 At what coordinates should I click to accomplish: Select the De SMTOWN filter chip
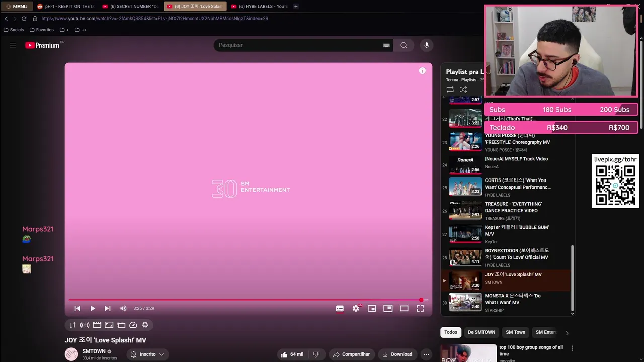tap(481, 332)
